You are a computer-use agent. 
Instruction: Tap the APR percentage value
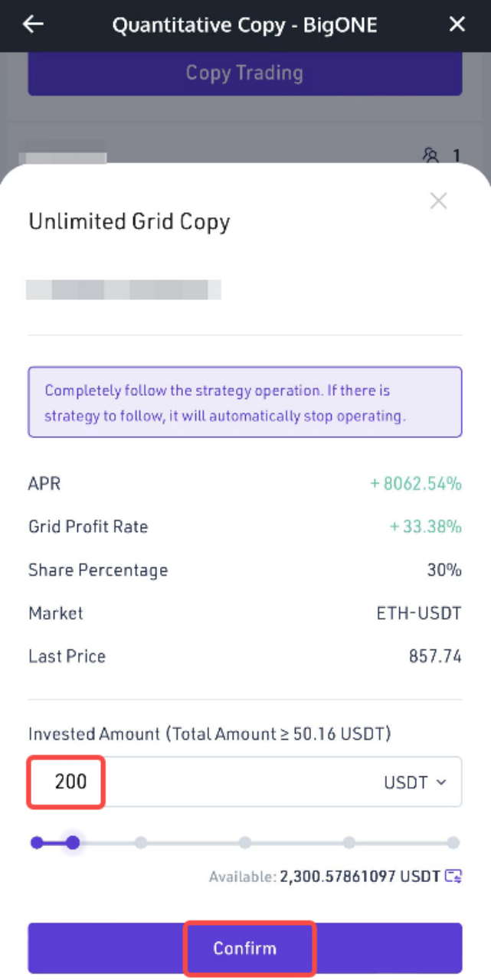tap(416, 484)
